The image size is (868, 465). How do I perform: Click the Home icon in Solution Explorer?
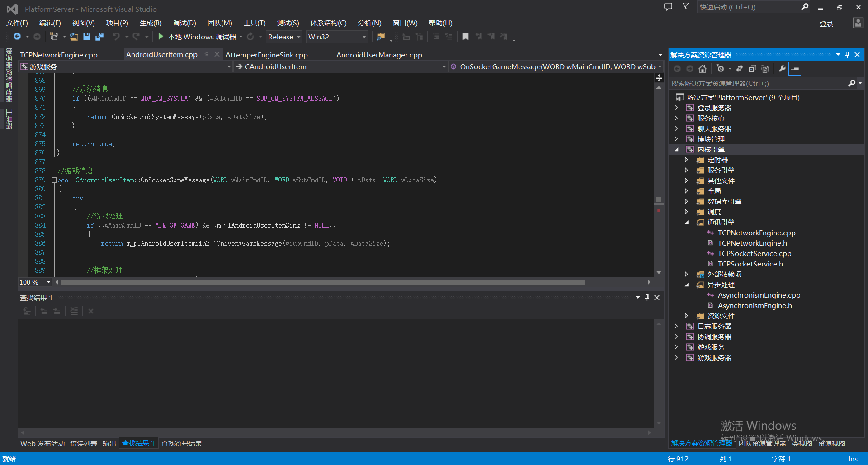702,69
